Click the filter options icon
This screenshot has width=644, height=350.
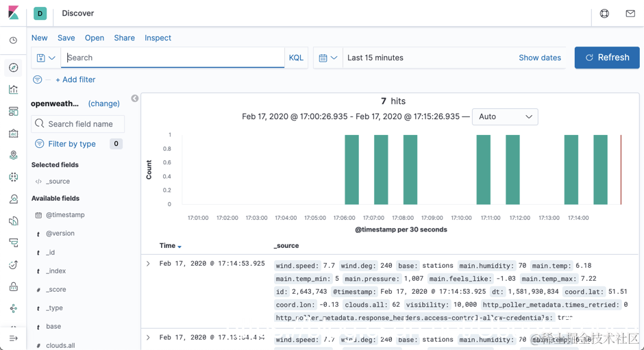click(x=38, y=79)
